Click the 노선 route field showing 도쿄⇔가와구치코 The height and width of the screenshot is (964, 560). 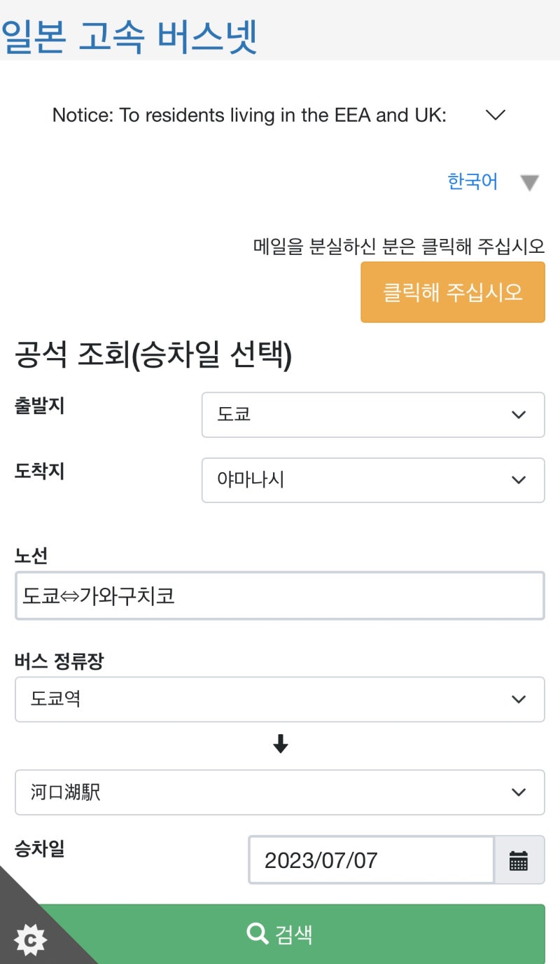[x=280, y=595]
